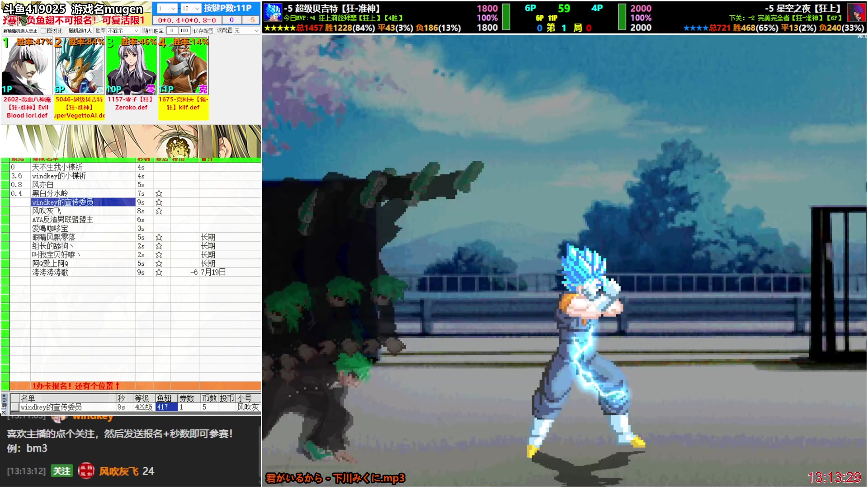
Task: Click the 投币 column header
Action: tap(227, 398)
